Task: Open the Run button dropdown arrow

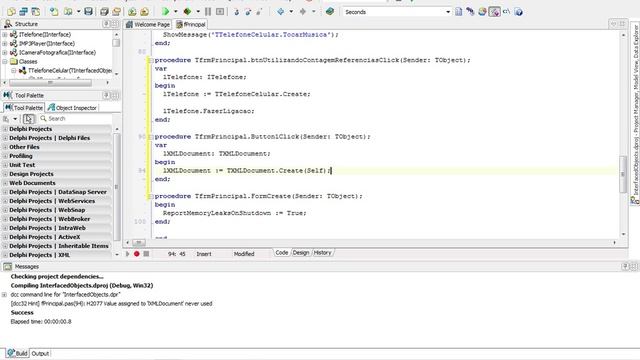Action: click(176, 12)
